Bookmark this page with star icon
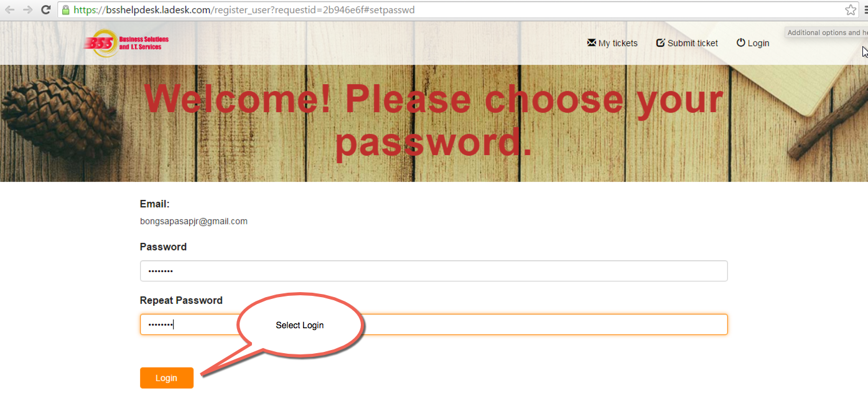 tap(851, 9)
